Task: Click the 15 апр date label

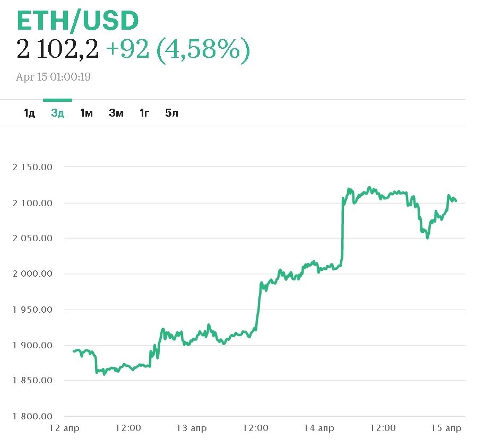Action: (x=446, y=428)
